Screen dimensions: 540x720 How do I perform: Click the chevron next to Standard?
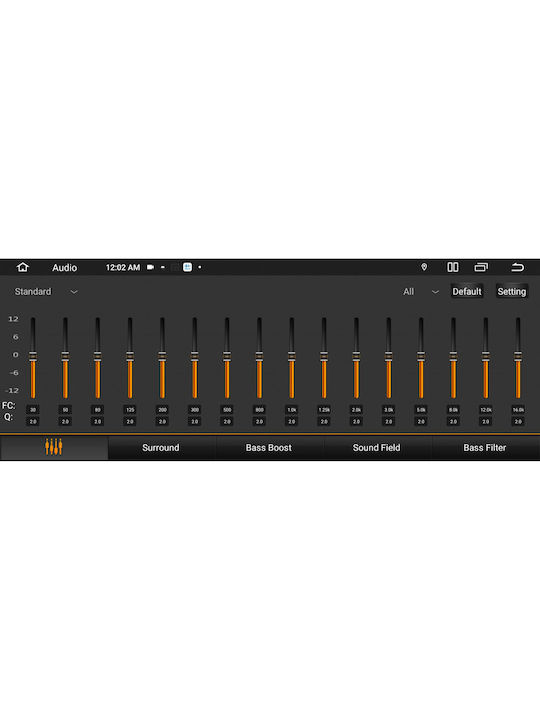[x=74, y=292]
